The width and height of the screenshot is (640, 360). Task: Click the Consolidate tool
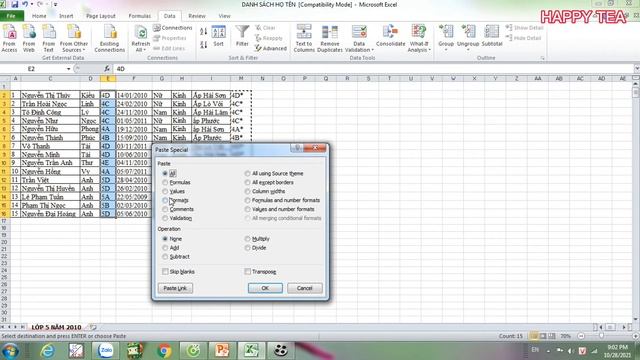pyautogui.click(x=391, y=36)
